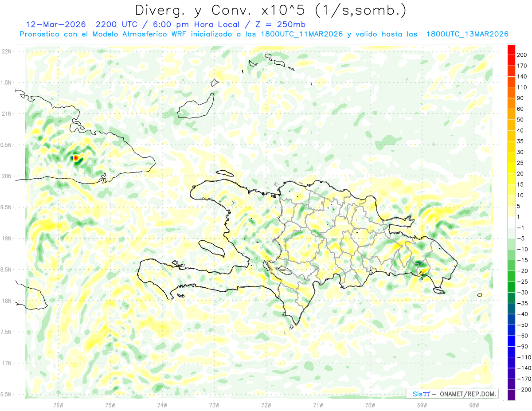The width and height of the screenshot is (532, 411).
Task: Click the positive color bar label '35'
Action: click(520, 141)
